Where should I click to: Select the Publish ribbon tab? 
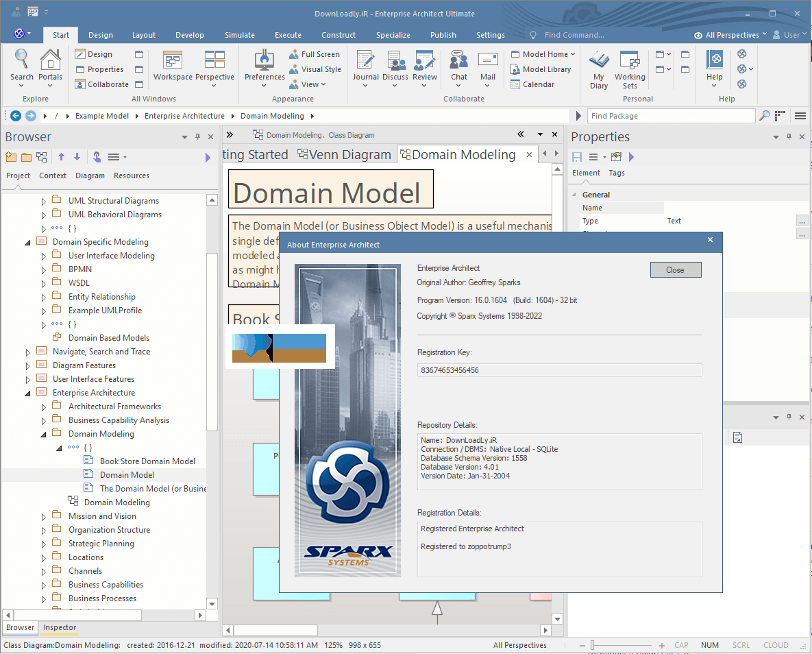tap(443, 35)
